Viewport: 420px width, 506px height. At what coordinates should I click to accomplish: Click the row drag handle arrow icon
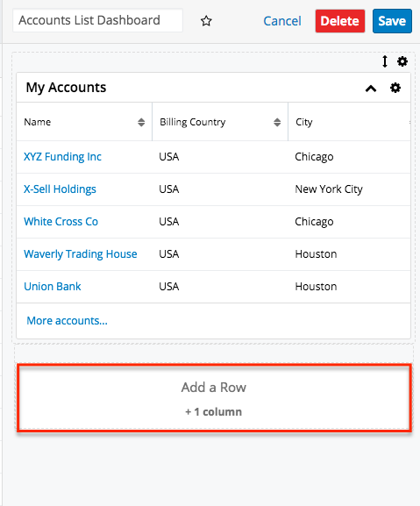click(x=385, y=61)
